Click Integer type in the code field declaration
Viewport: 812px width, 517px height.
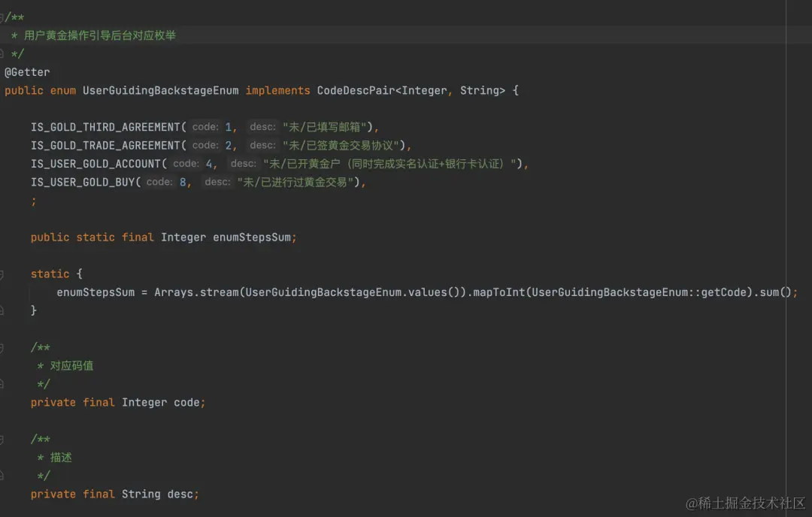[x=144, y=403]
